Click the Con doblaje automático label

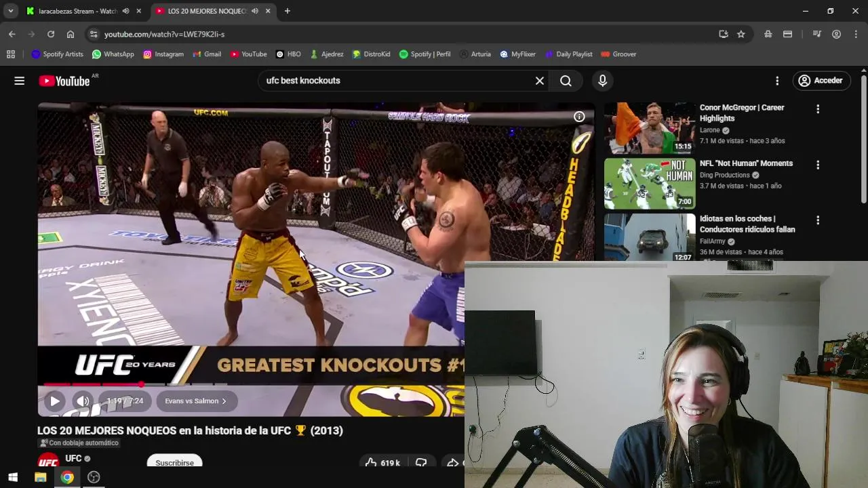tap(79, 443)
